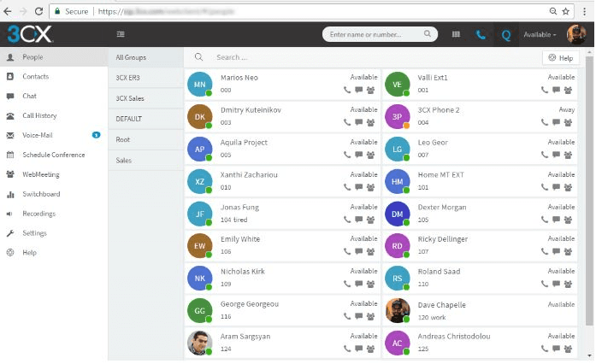Screen dimensions: 596x364
Task: Click the Help button
Action: [x=561, y=58]
